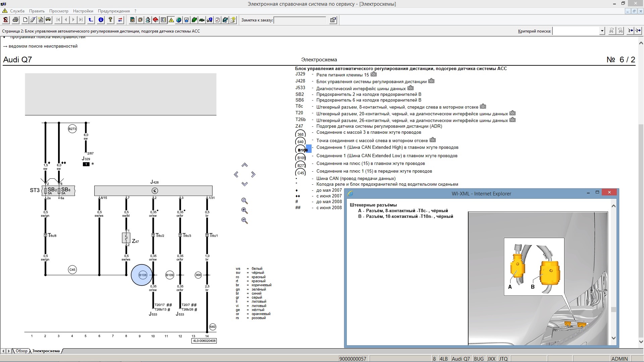Click the zoom-in magnifier with plus

click(245, 210)
